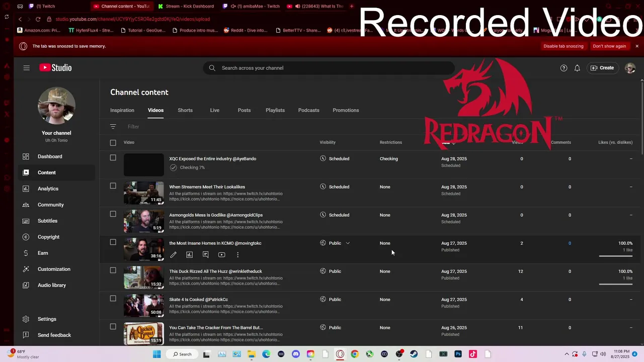Click the Subtitles sidebar icon
644x362 pixels.
pyautogui.click(x=26, y=221)
